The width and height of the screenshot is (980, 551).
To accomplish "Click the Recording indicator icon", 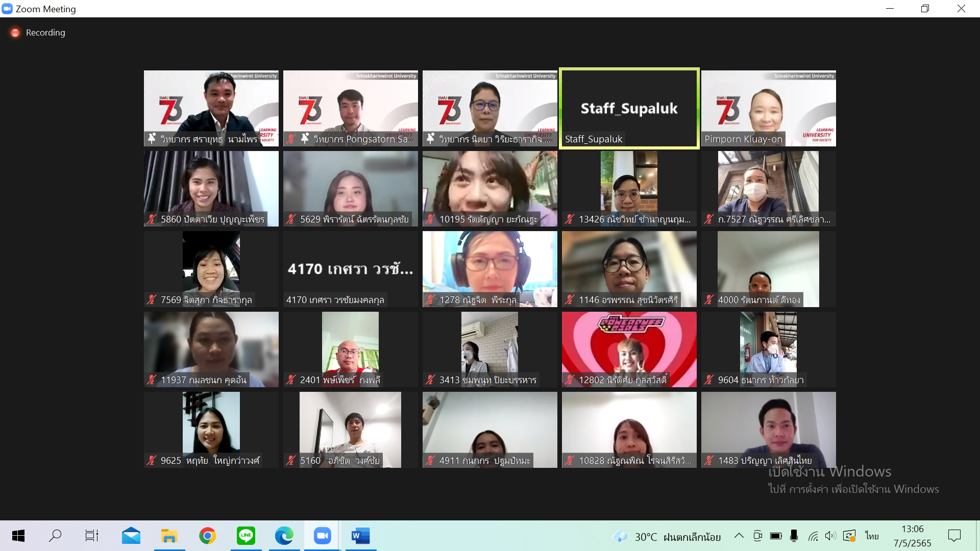I will point(15,33).
